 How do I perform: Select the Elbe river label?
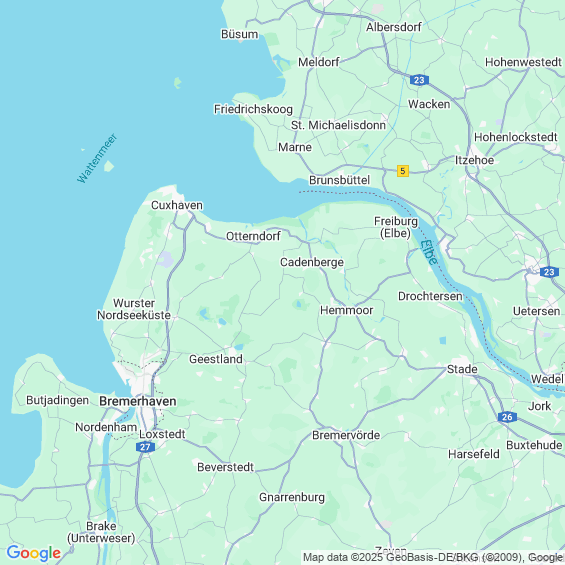tap(429, 252)
